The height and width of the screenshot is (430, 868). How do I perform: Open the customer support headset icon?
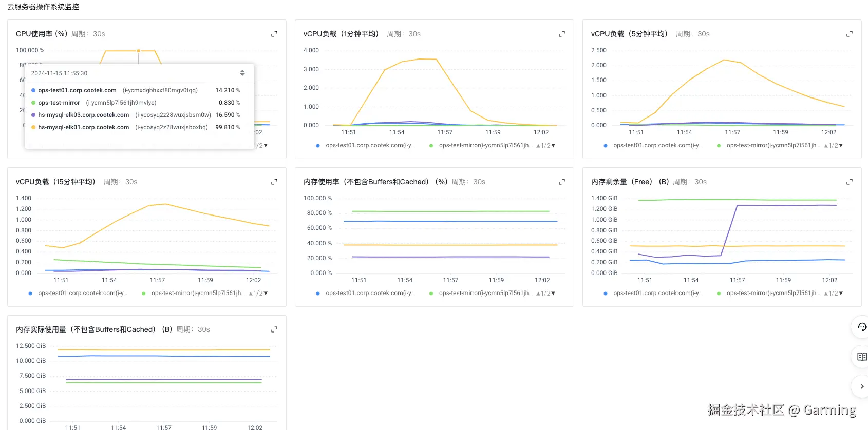pyautogui.click(x=862, y=327)
